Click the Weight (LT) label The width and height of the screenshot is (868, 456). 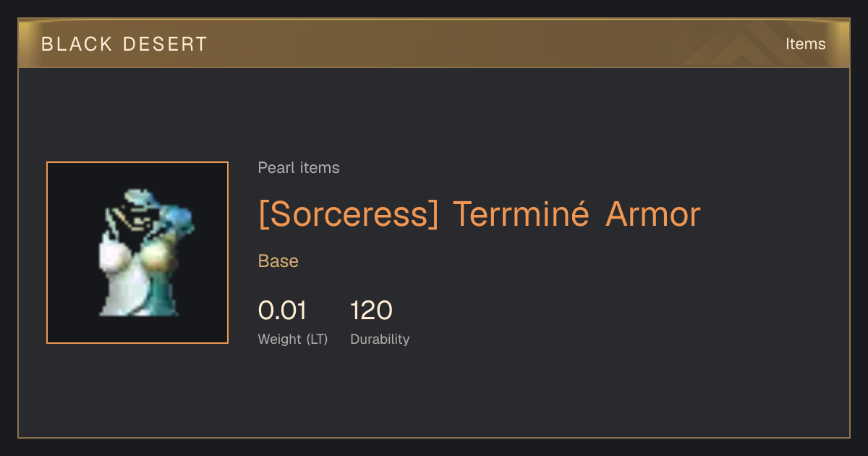tap(293, 339)
